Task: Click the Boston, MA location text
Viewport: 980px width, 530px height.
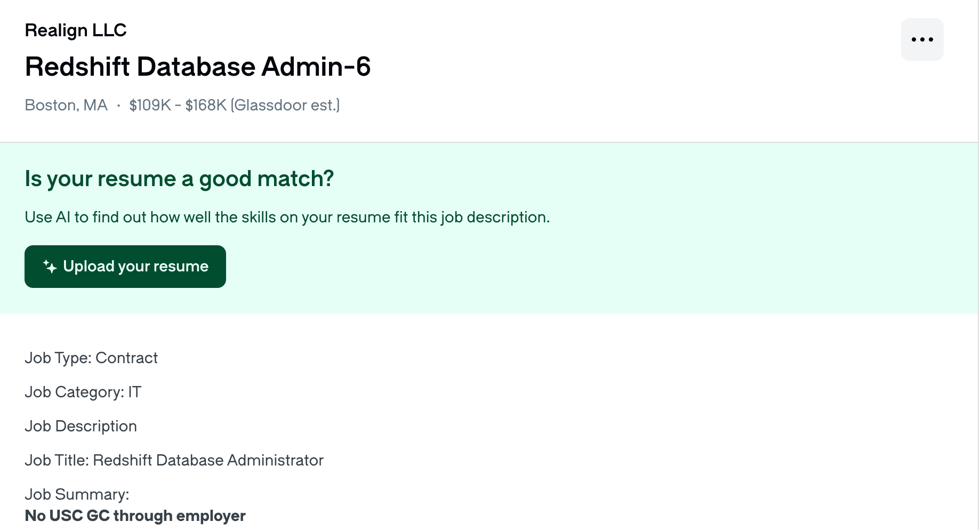Action: point(66,105)
